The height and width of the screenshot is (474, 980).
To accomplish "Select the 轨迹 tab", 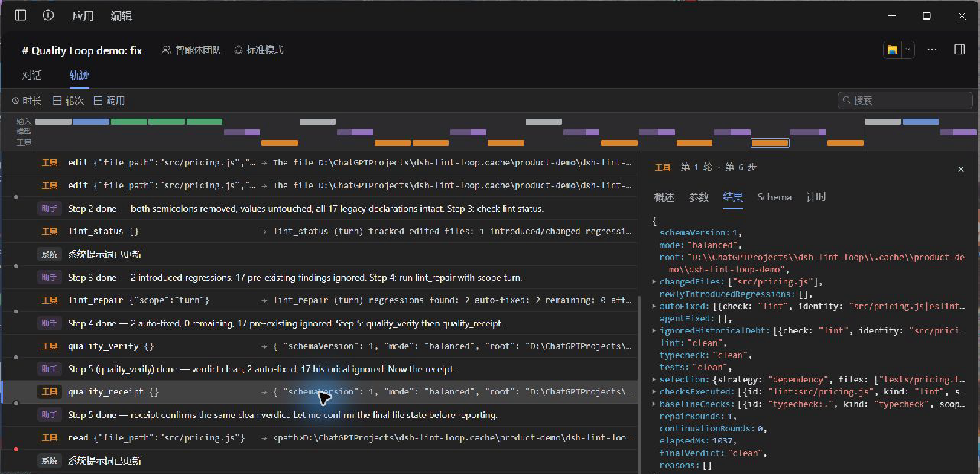I will (x=80, y=75).
